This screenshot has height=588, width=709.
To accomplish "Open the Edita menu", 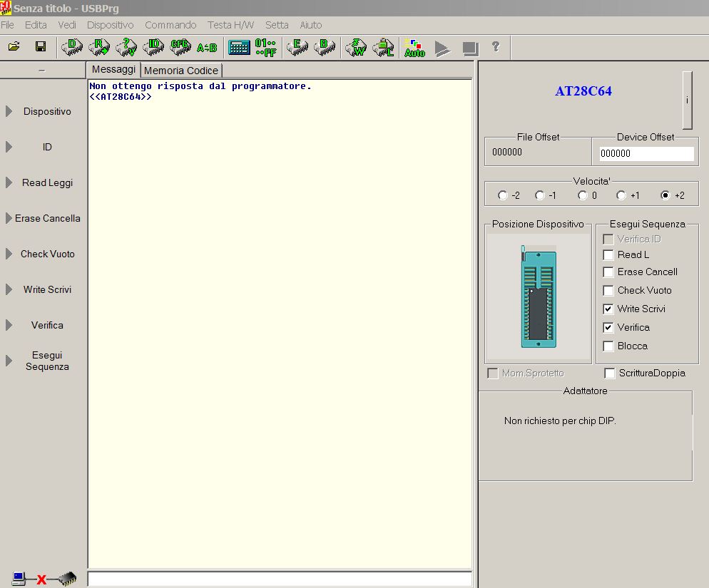I will coord(36,25).
